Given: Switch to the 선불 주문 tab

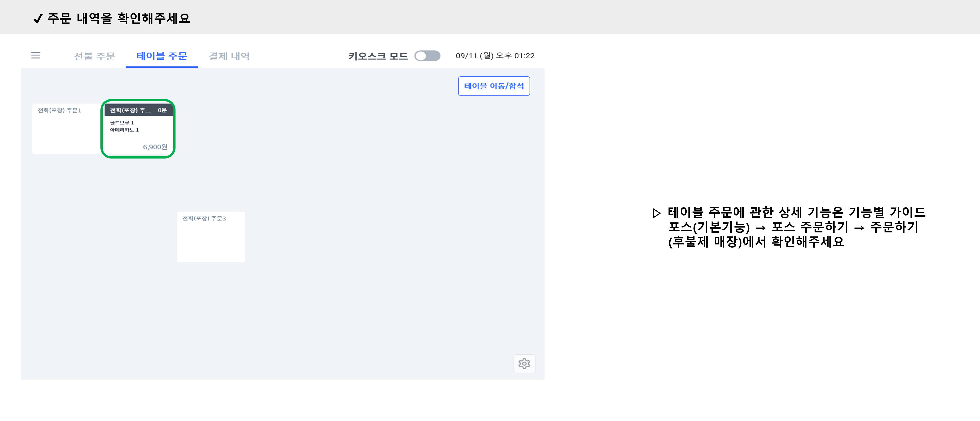Looking at the screenshot, I should [x=94, y=56].
